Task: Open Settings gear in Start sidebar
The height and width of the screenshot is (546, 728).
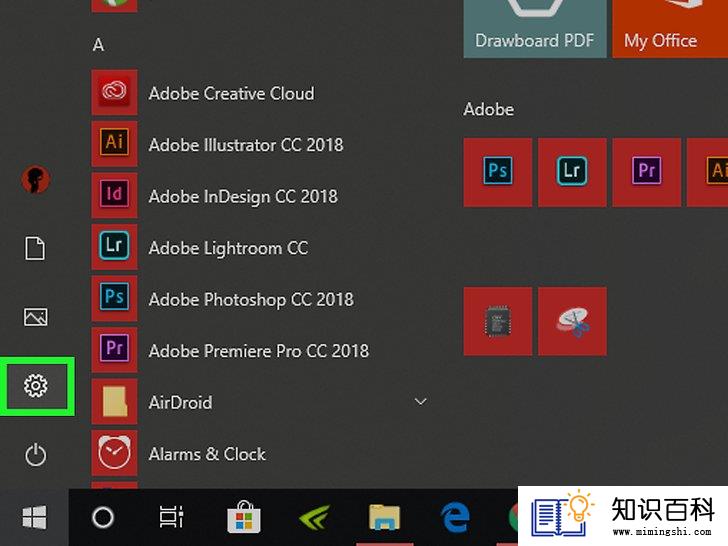Action: 36,386
